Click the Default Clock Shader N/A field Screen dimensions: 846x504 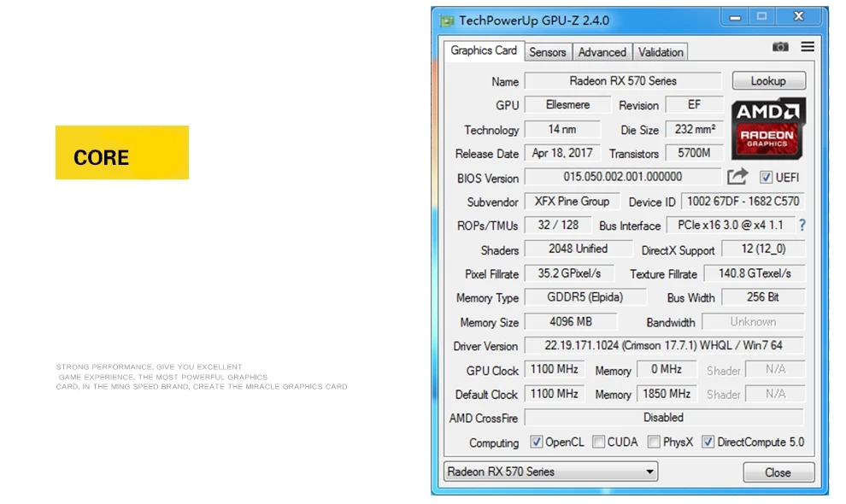click(x=775, y=394)
